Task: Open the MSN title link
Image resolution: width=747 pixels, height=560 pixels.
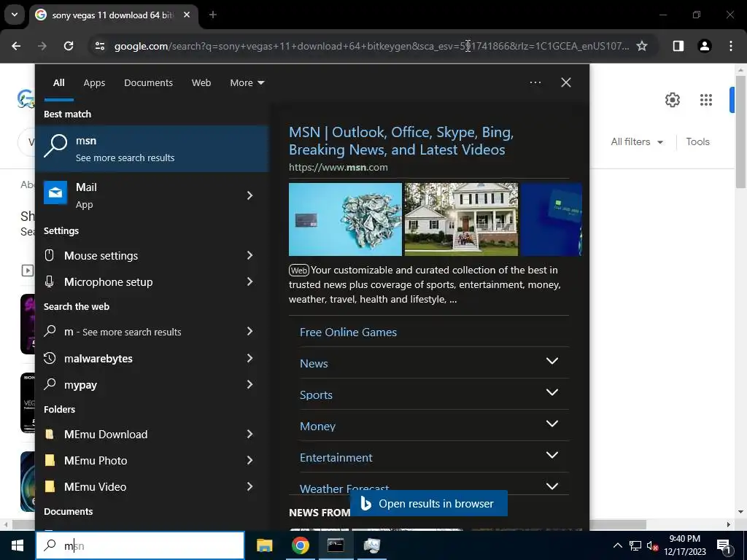Action: (x=401, y=141)
